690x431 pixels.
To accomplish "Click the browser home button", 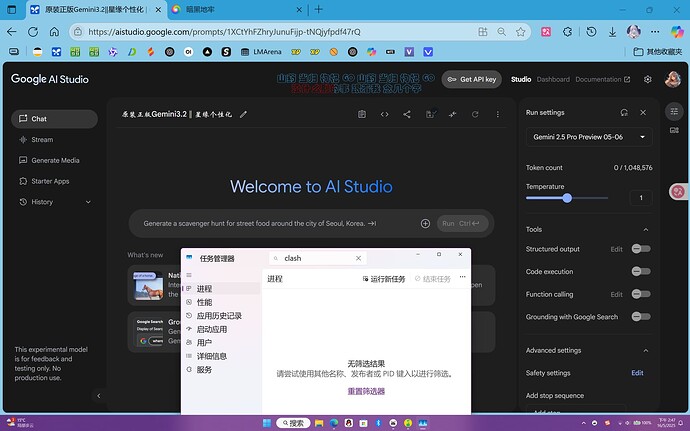I will (x=54, y=32).
